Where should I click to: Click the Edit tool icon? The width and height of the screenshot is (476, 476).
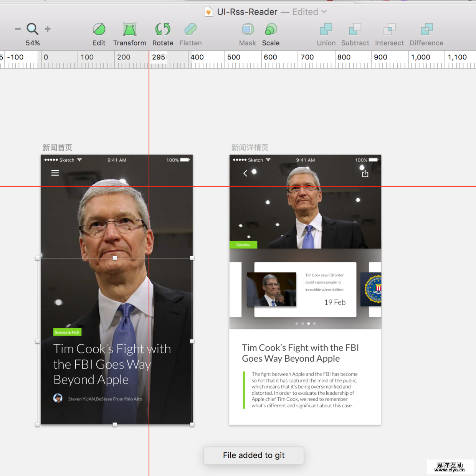[99, 29]
